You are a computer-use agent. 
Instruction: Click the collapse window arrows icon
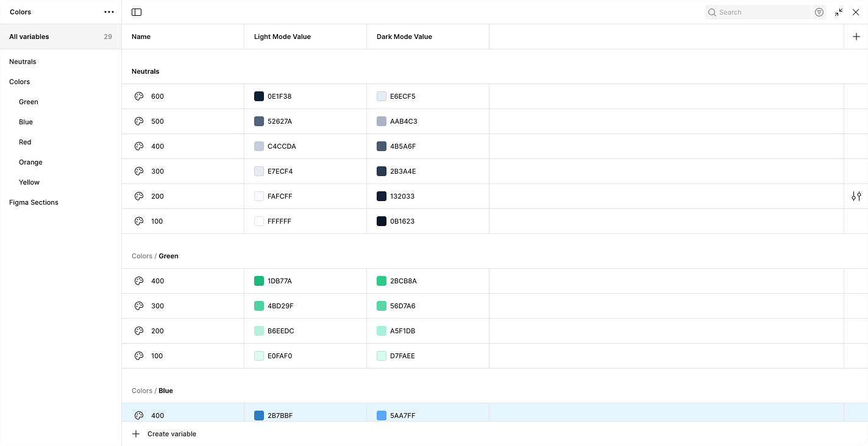pos(839,12)
